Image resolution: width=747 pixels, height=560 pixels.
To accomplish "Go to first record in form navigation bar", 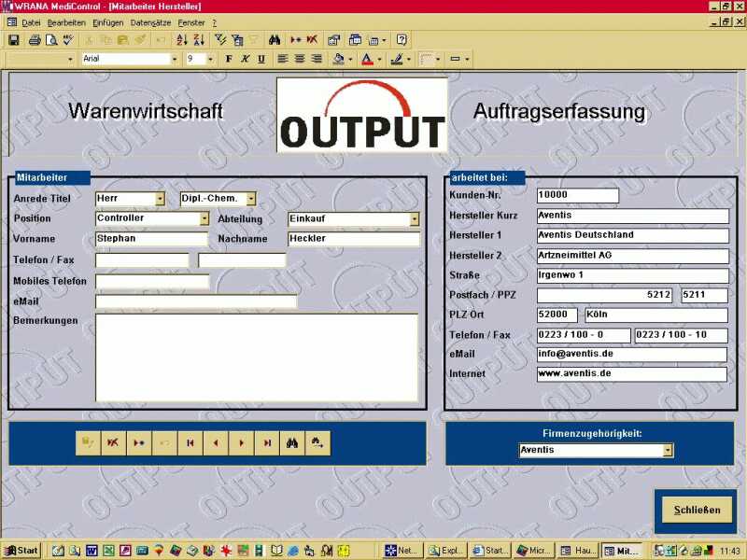I will coord(190,443).
